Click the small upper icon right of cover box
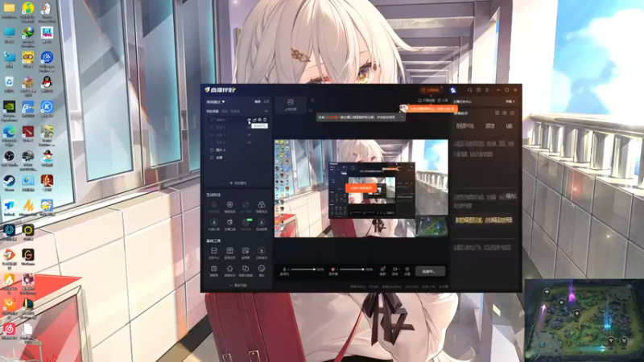The image size is (644, 362). point(312,101)
